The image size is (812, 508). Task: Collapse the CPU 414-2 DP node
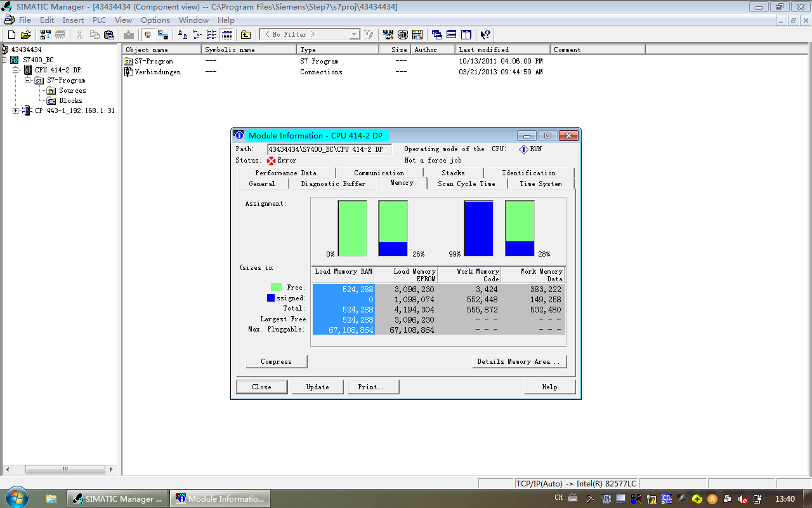[15, 70]
